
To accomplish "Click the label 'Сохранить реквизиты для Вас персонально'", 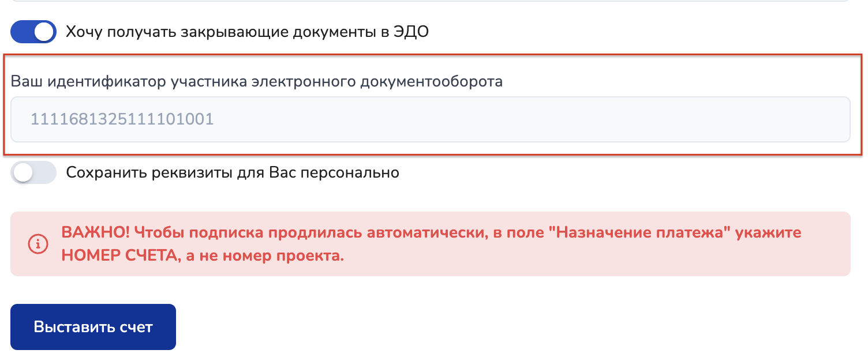I will [x=233, y=172].
